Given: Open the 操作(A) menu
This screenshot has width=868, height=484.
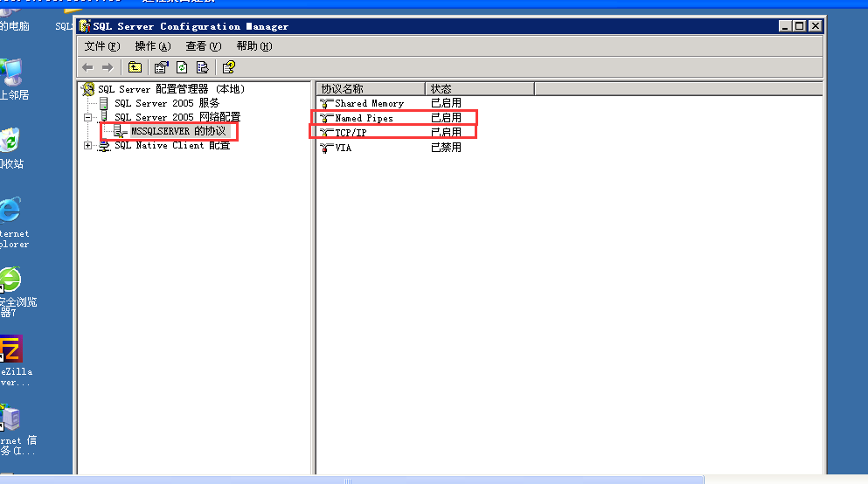Looking at the screenshot, I should pyautogui.click(x=153, y=46).
